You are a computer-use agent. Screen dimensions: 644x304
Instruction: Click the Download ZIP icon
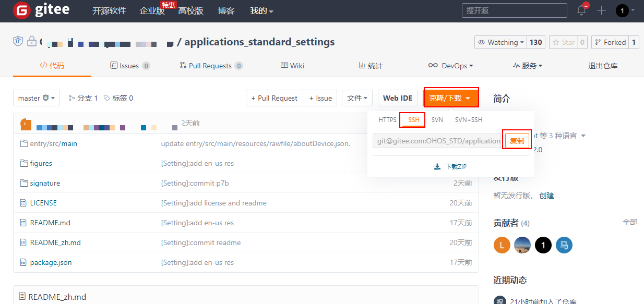pyautogui.click(x=437, y=167)
